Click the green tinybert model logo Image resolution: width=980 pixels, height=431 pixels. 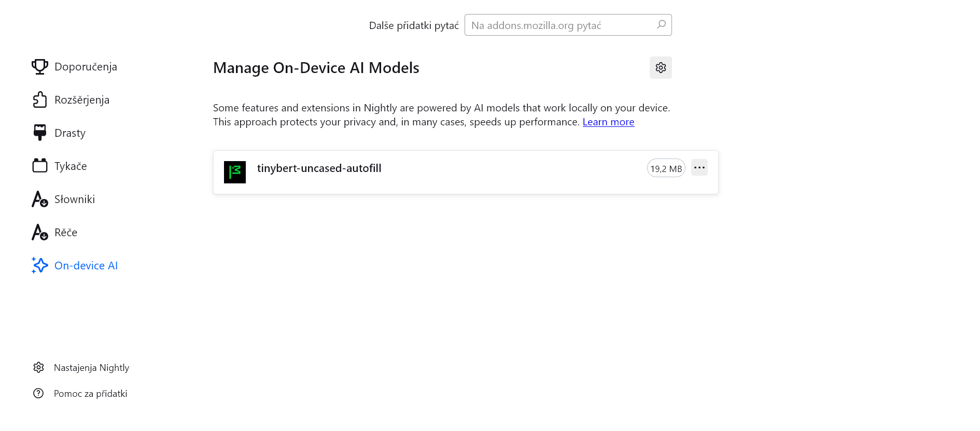tap(235, 172)
